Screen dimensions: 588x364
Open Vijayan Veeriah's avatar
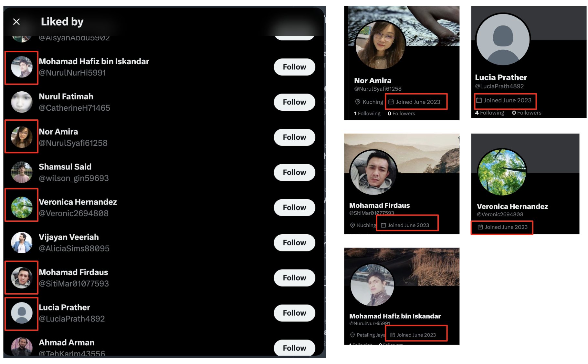coord(22,243)
